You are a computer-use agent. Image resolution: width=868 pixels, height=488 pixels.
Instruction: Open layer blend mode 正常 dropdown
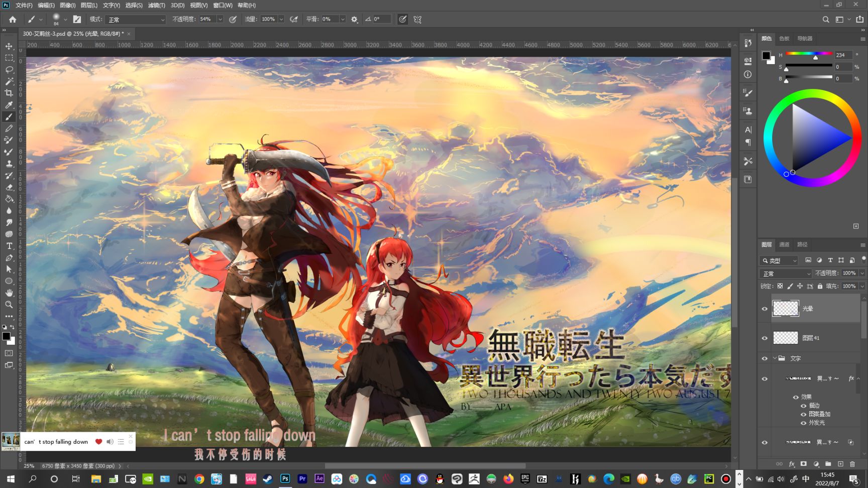click(786, 274)
